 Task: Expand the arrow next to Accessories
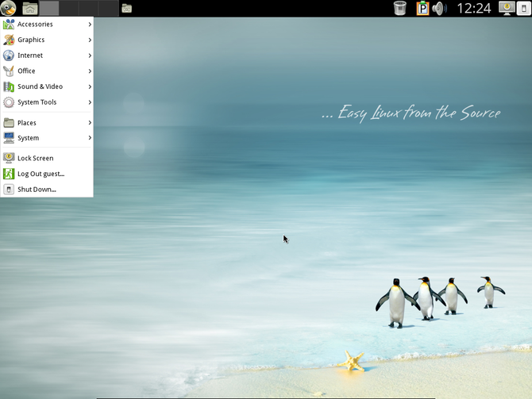(90, 25)
